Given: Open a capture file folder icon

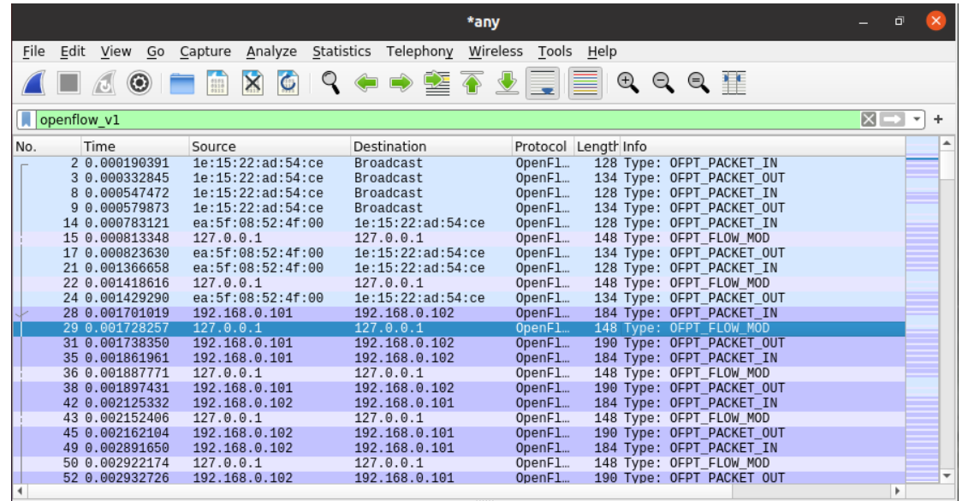Looking at the screenshot, I should point(181,83).
